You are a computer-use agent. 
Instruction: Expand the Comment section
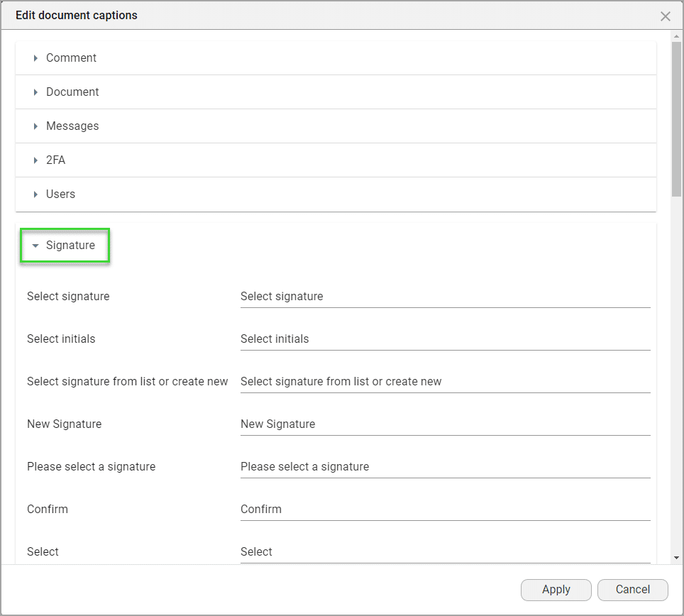(x=71, y=57)
